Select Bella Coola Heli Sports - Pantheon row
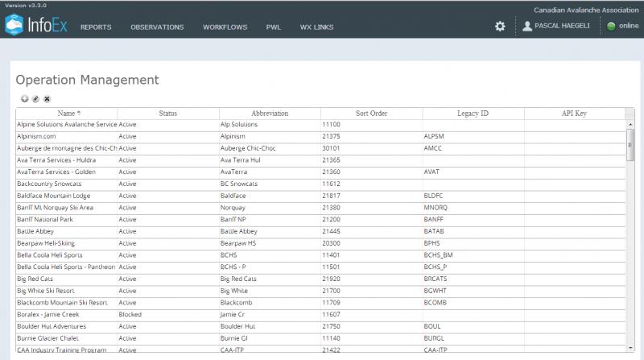 point(320,267)
